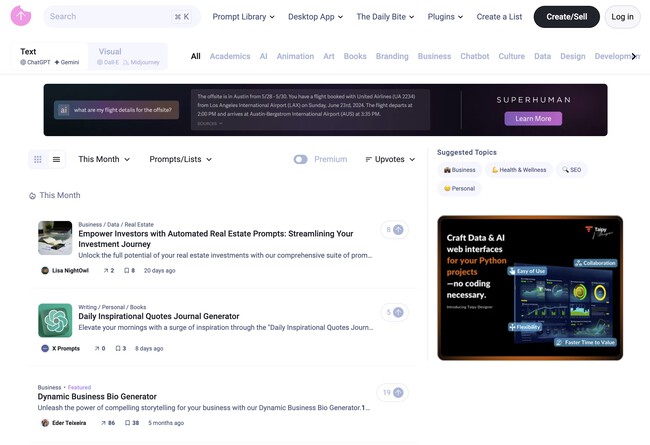Viewport: 650px width, 445px height.
Task: Select the Academics category tab
Action: 229,56
